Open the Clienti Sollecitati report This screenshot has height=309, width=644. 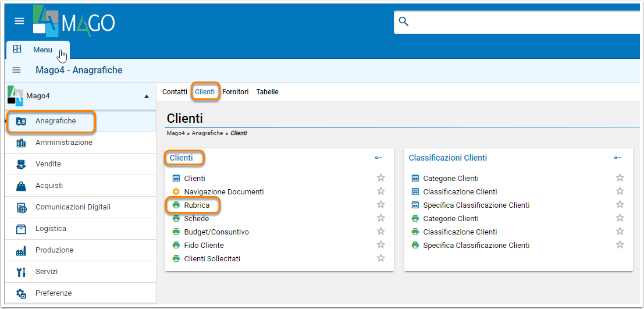pos(212,259)
